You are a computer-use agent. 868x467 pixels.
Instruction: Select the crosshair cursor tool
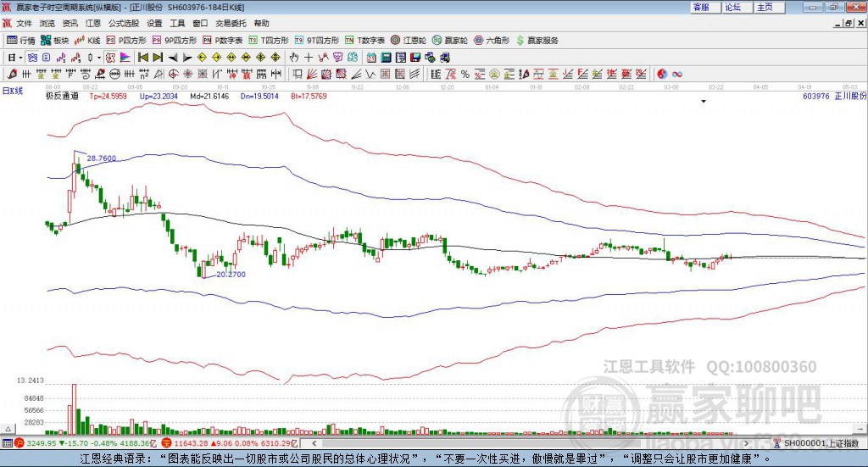(309, 58)
